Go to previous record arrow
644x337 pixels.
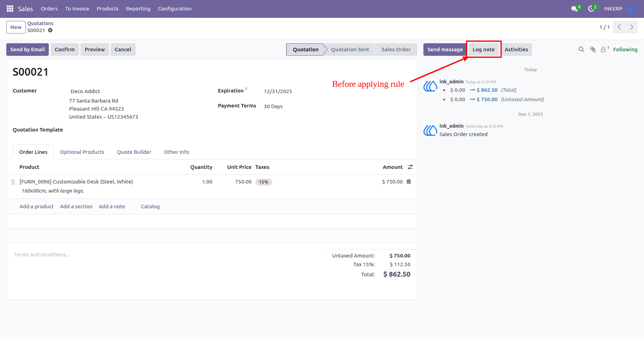pos(619,27)
